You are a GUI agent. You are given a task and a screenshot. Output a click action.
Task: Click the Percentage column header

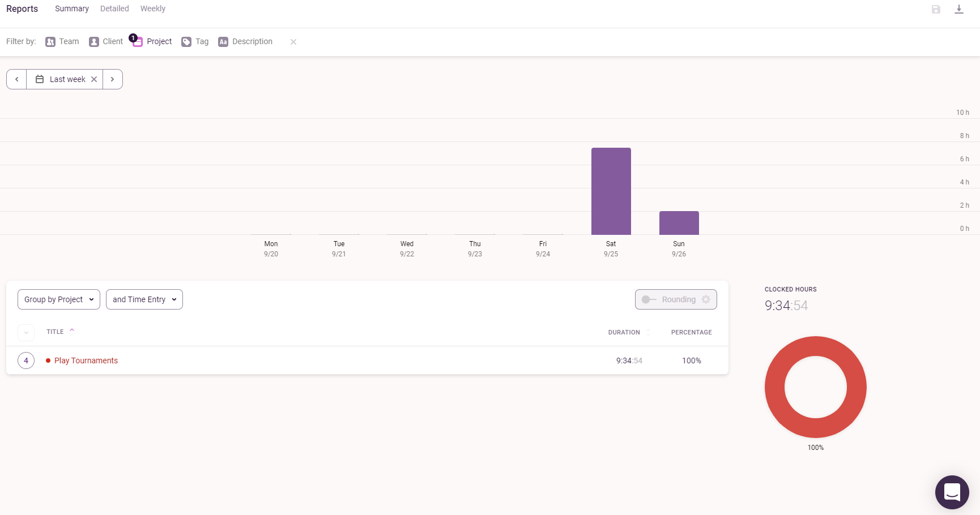692,332
